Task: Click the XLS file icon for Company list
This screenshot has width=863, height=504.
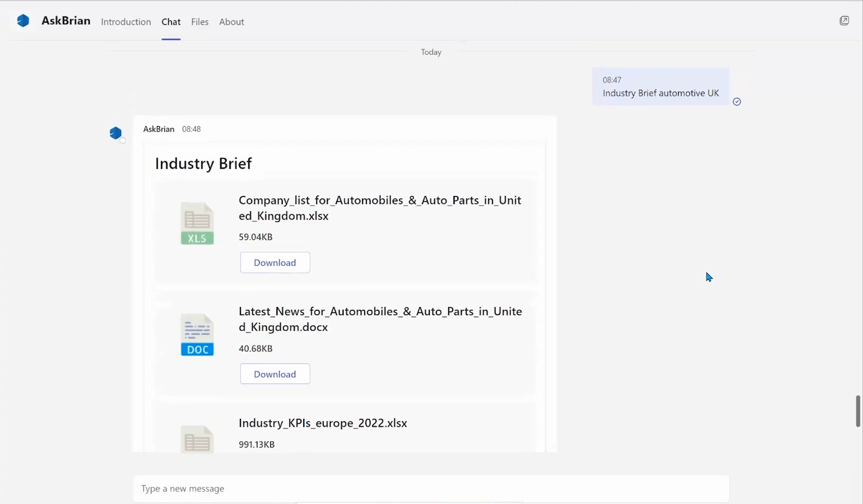Action: [x=197, y=223]
